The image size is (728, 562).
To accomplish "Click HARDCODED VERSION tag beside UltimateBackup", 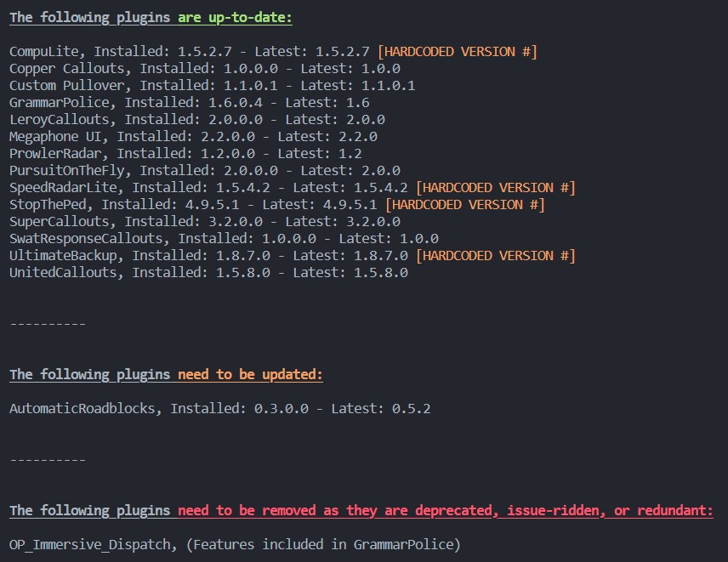I will coord(495,256).
